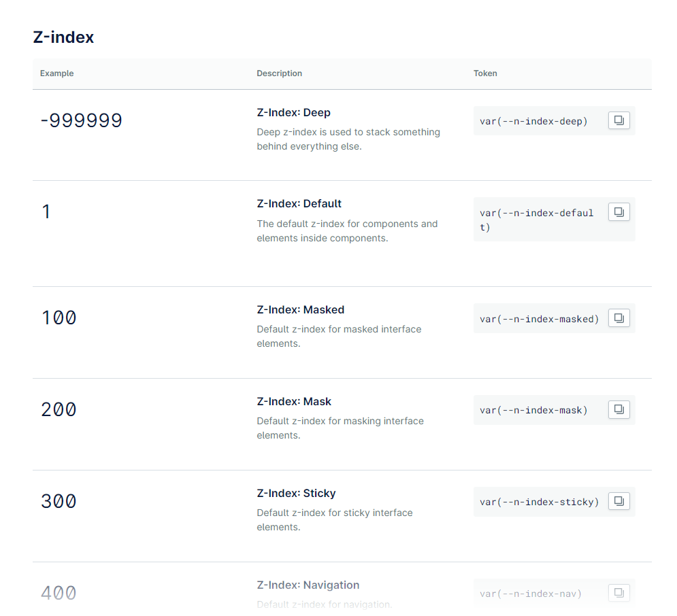677x616 pixels.
Task: Select the var(--n-index-masked) code text
Action: coord(539,318)
